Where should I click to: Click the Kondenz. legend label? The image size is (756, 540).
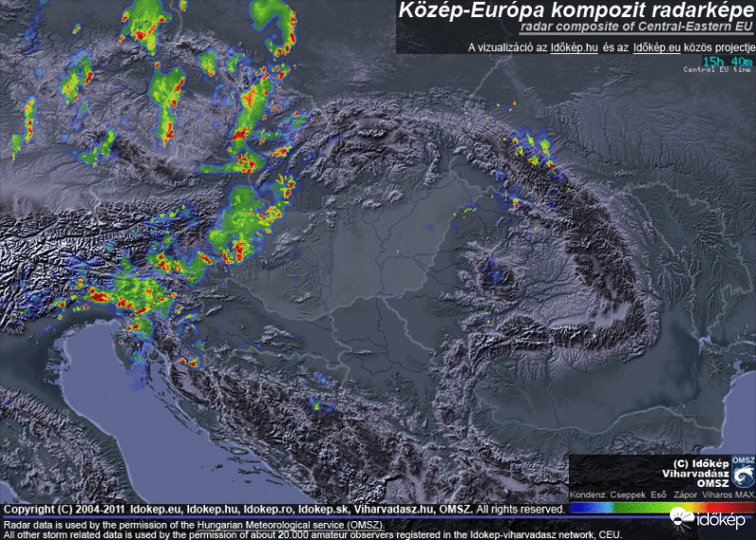pos(588,495)
